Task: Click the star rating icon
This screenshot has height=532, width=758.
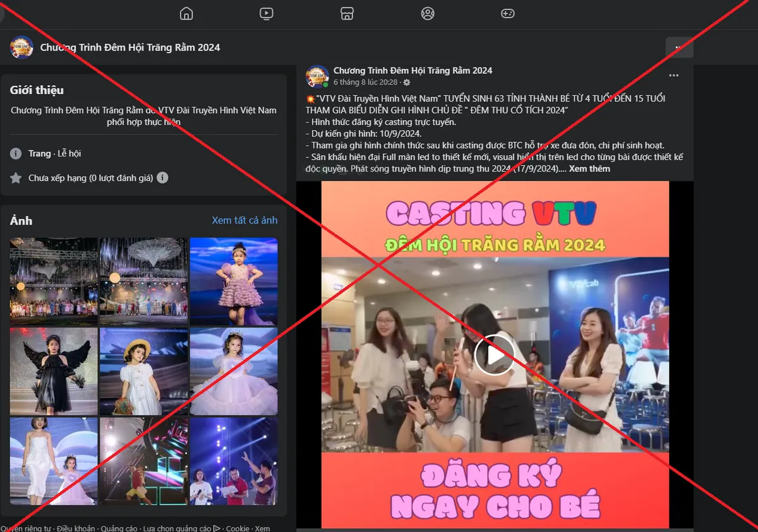Action: pos(16,178)
